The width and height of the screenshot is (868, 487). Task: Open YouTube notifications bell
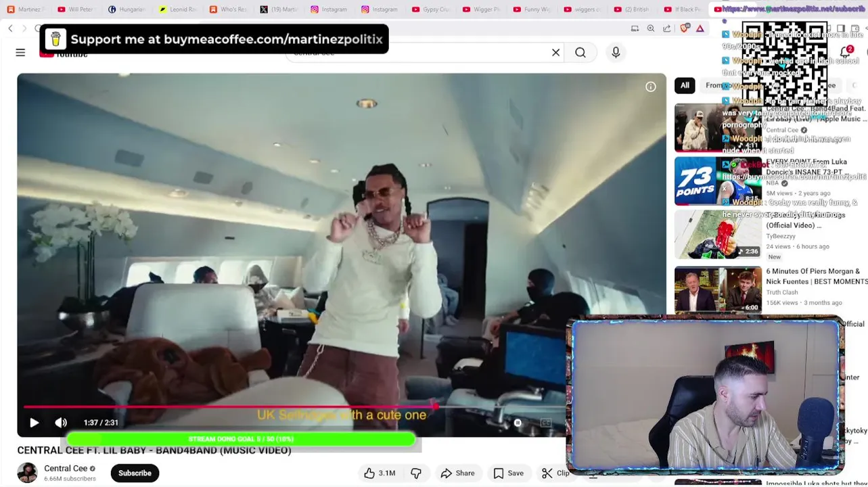point(846,53)
